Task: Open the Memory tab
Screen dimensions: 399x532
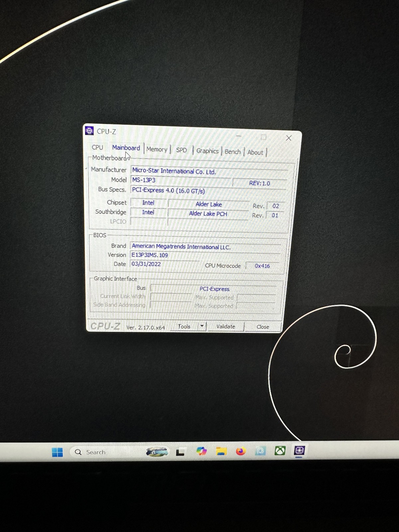Action: tap(157, 149)
